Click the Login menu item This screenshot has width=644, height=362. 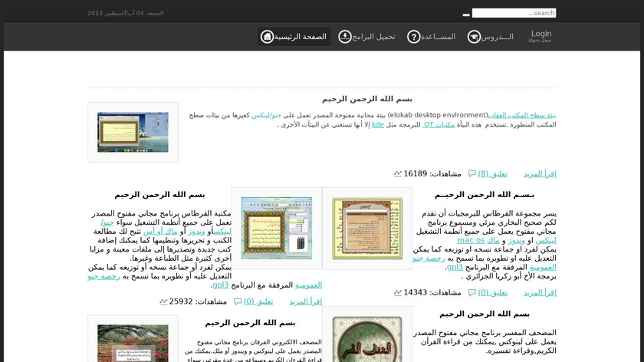(x=540, y=37)
